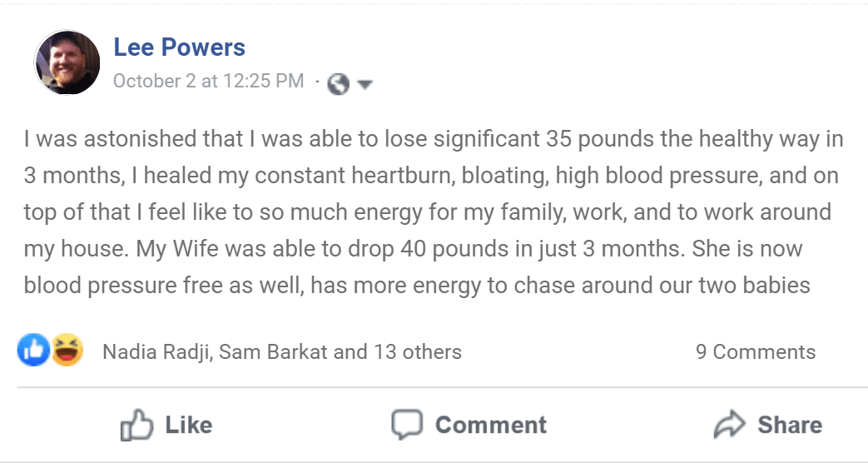Click the blue Like reaction emoji
This screenshot has width=868, height=463.
point(33,351)
